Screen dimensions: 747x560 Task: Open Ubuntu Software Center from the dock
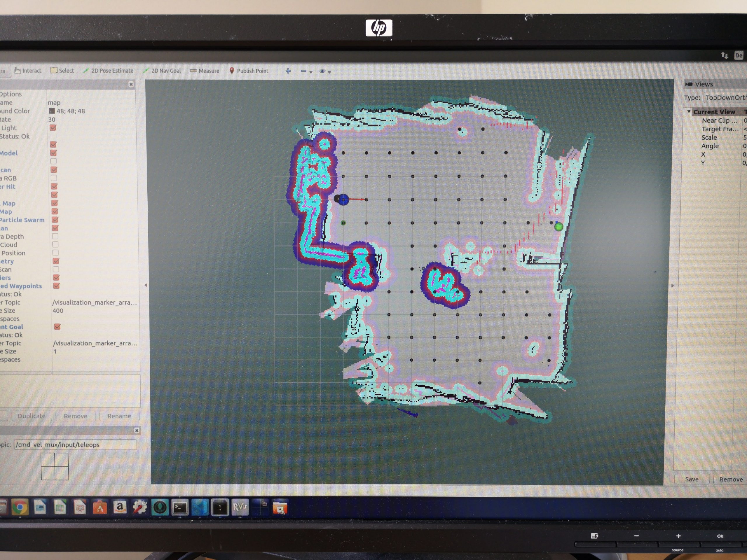[x=100, y=507]
